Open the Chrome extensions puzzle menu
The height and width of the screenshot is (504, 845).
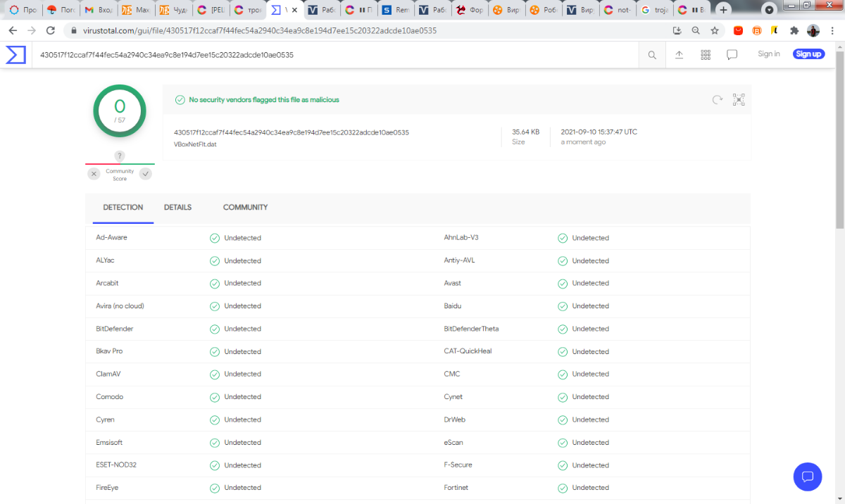coord(794,31)
